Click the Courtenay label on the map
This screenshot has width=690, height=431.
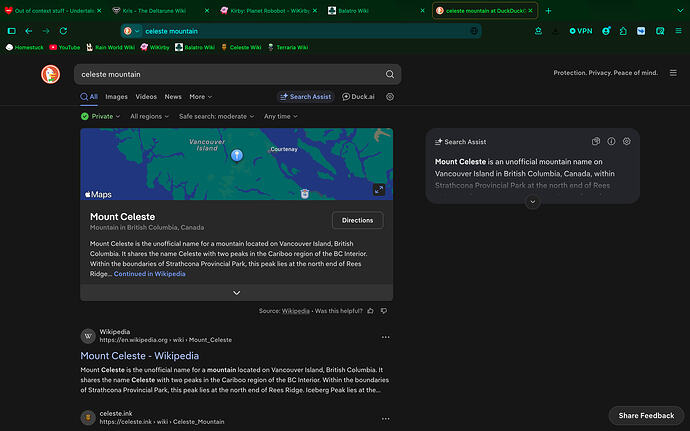pos(284,149)
